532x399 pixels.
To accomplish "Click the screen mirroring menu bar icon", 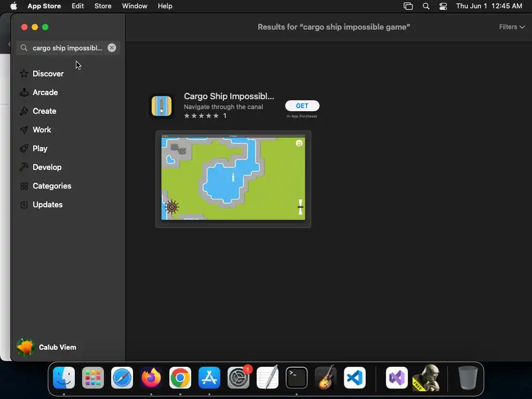I will click(408, 6).
